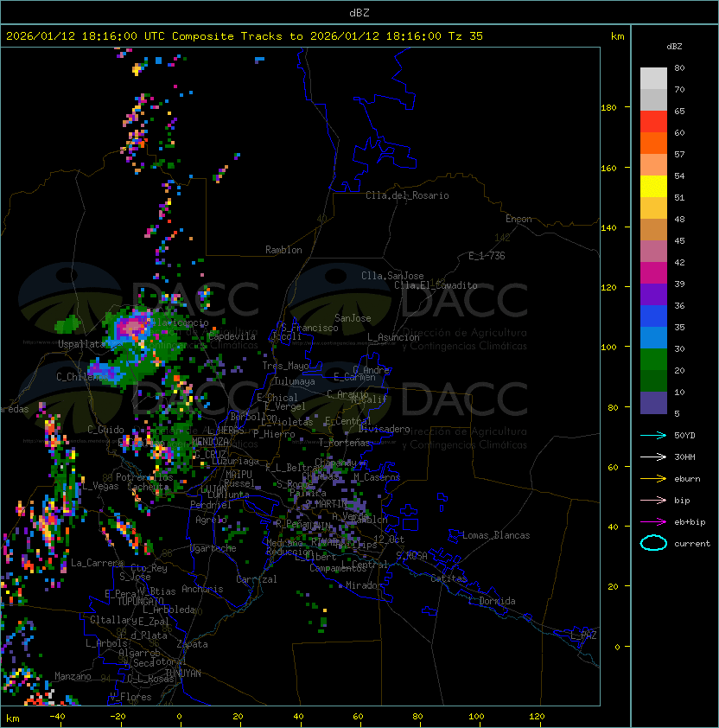
Task: Click the 'Divisadero' map label
Action: [384, 429]
